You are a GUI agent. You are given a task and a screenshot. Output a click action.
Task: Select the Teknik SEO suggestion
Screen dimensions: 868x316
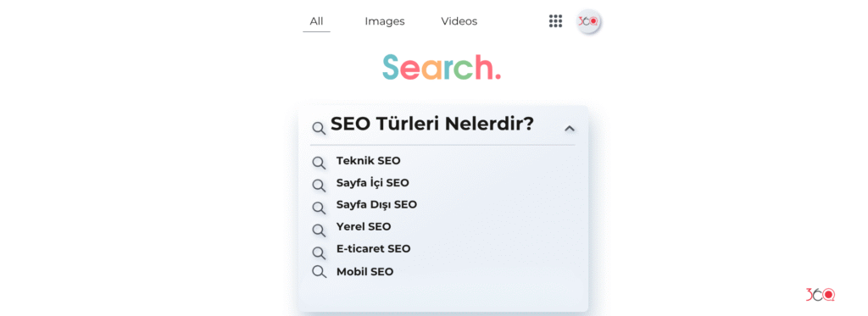coord(368,161)
